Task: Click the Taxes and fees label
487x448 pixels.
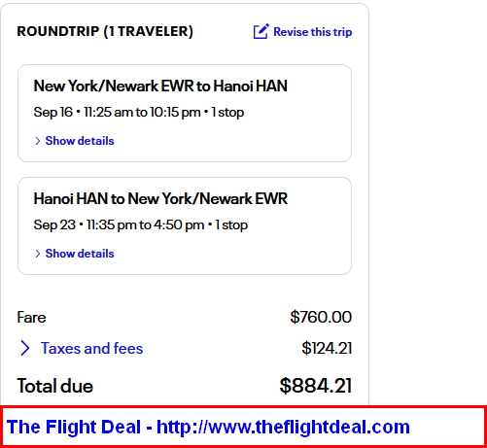Action: [x=91, y=348]
